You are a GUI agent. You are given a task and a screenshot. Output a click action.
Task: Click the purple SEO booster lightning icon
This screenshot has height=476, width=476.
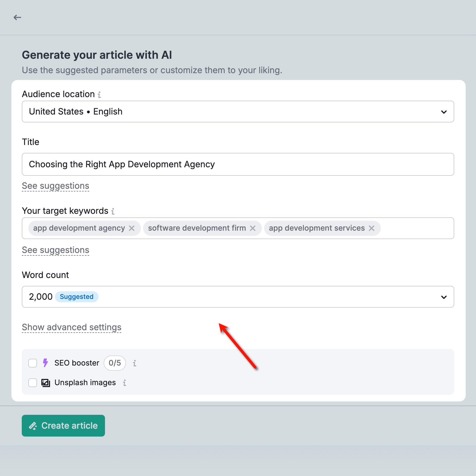pos(45,363)
